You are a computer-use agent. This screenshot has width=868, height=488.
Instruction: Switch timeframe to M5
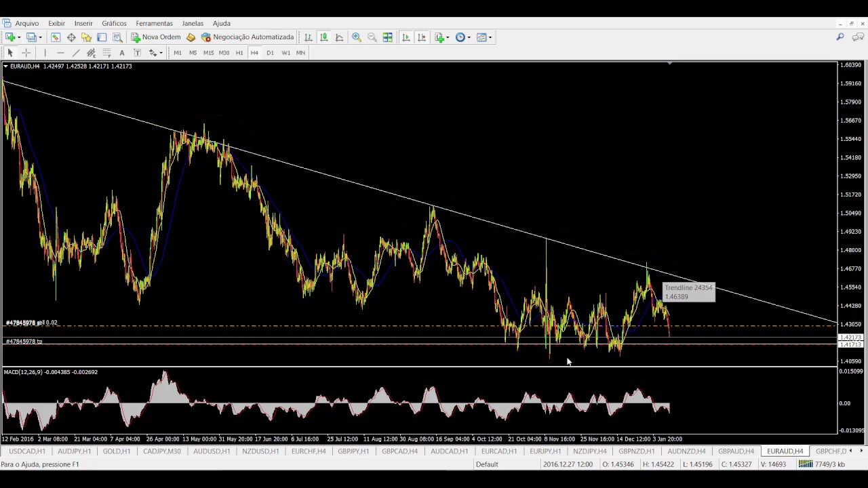[193, 53]
